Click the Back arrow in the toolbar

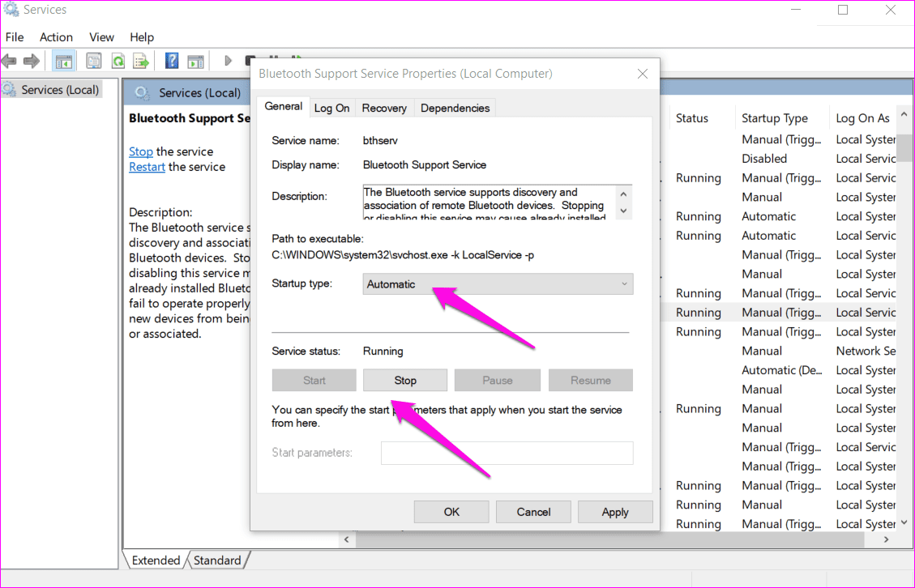(x=9, y=61)
